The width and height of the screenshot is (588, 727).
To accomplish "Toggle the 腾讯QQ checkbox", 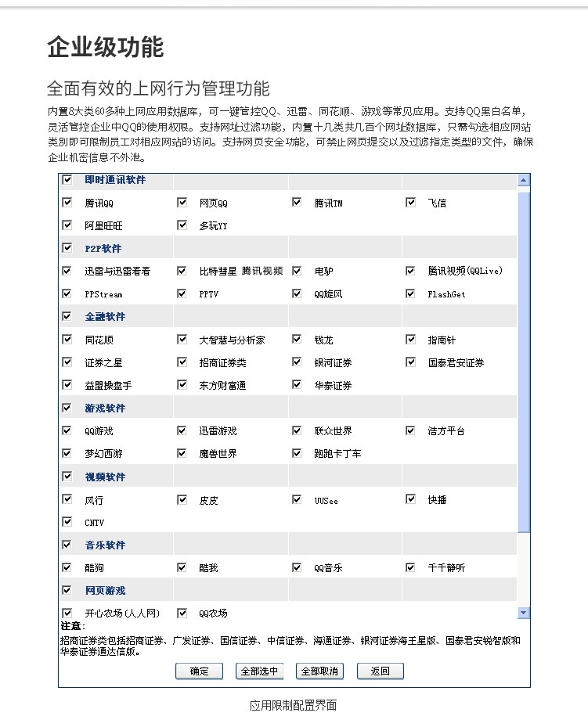I will [67, 202].
